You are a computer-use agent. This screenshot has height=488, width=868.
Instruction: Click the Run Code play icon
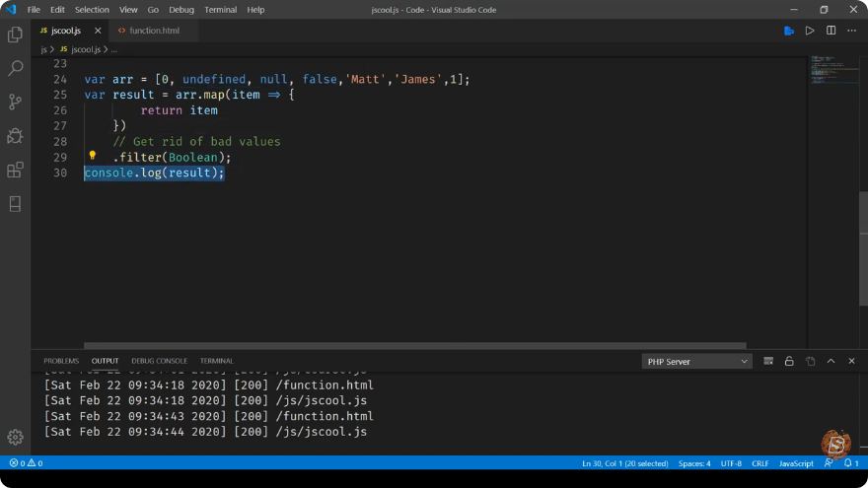tap(810, 31)
